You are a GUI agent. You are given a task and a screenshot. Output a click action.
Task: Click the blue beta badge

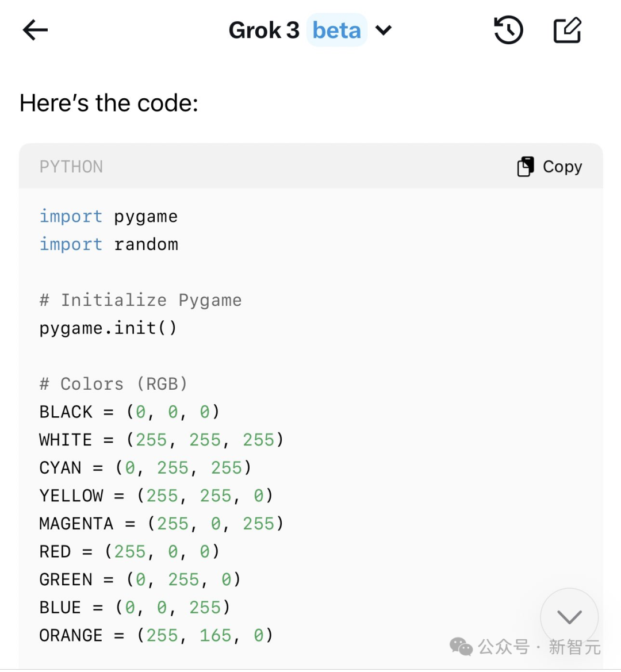[x=337, y=30]
